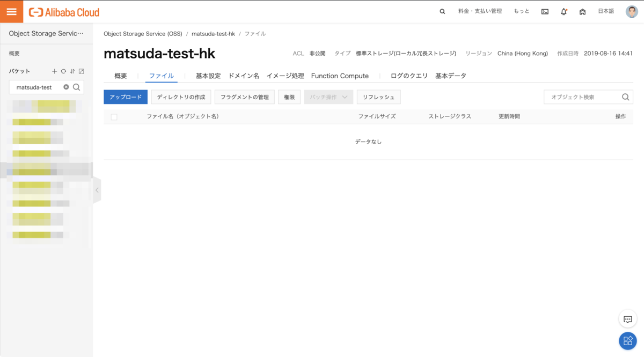Tick the select-all files checkbox
This screenshot has width=644, height=357.
click(114, 117)
